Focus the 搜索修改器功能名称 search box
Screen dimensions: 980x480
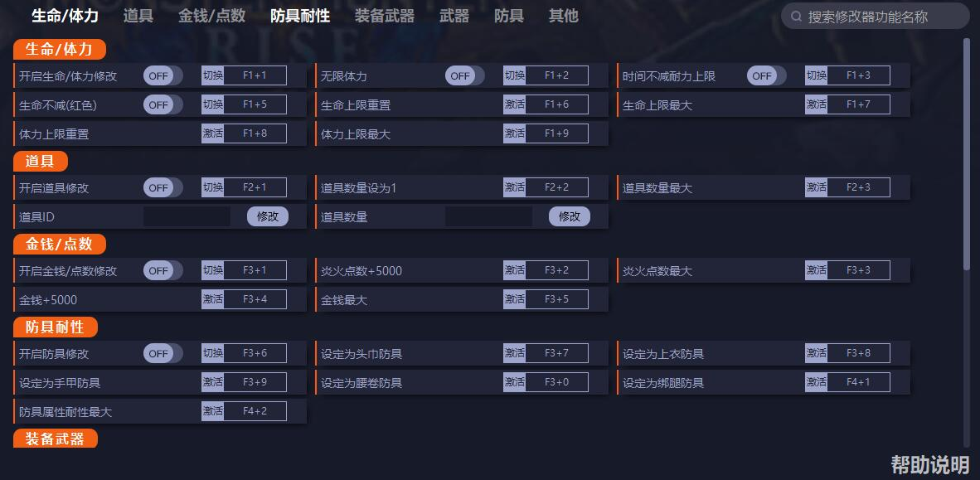tap(879, 17)
